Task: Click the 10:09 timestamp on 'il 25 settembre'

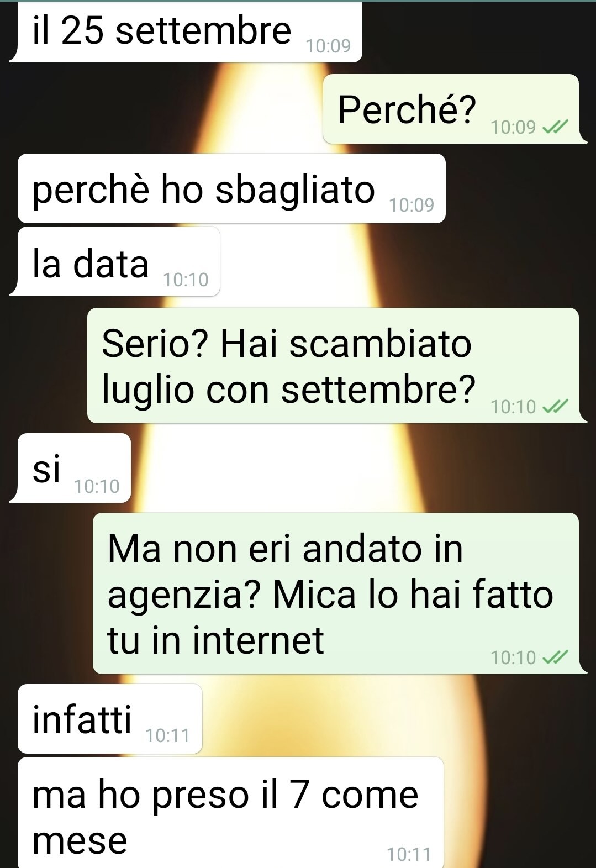Action: click(329, 46)
